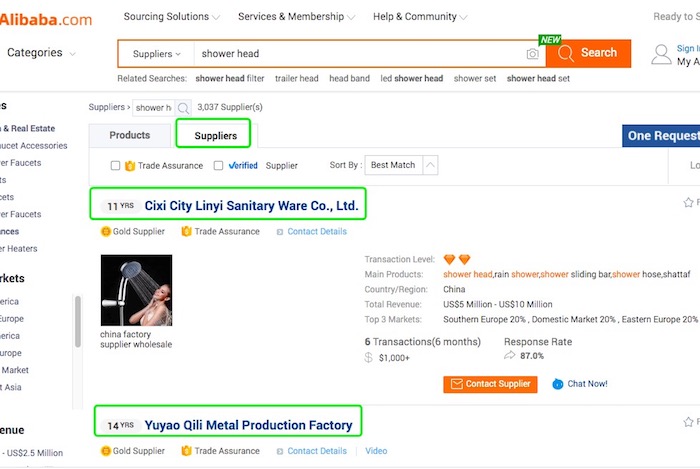Click the Gold Supplier badge under Yuyao Qili
This screenshot has width=700, height=469.
[133, 451]
